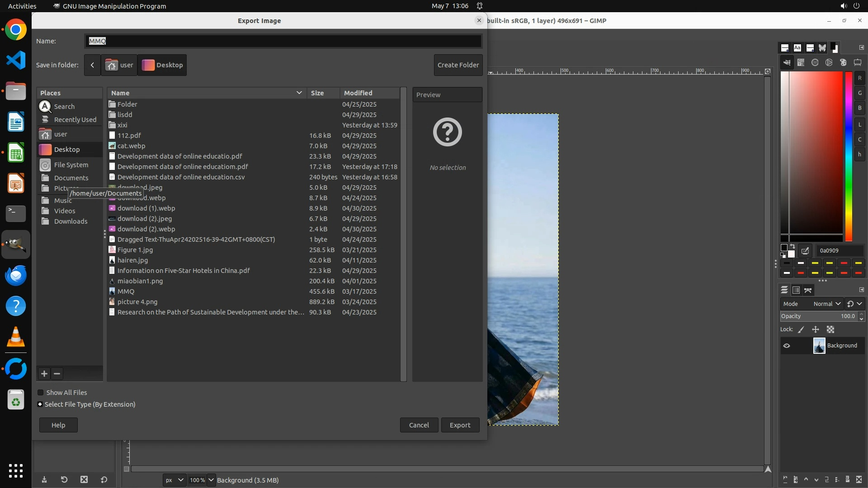The image size is (868, 488).
Task: Open the layer Mode Normal dropdown
Action: [826, 304]
